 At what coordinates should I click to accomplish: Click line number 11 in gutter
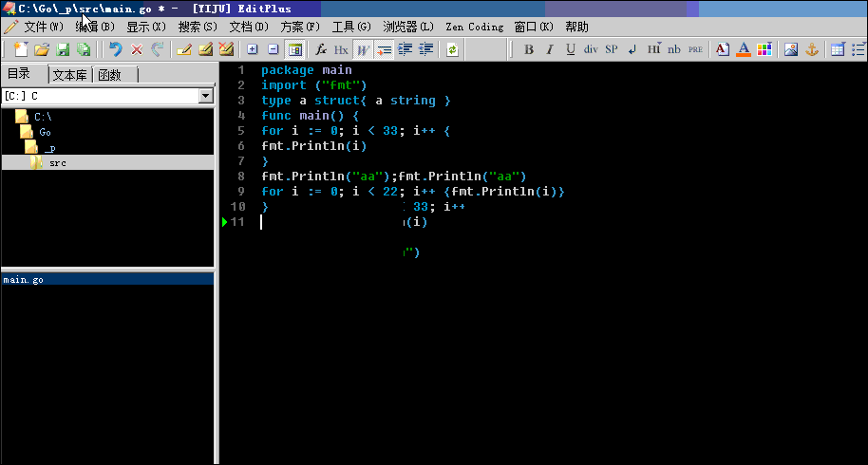coord(237,222)
